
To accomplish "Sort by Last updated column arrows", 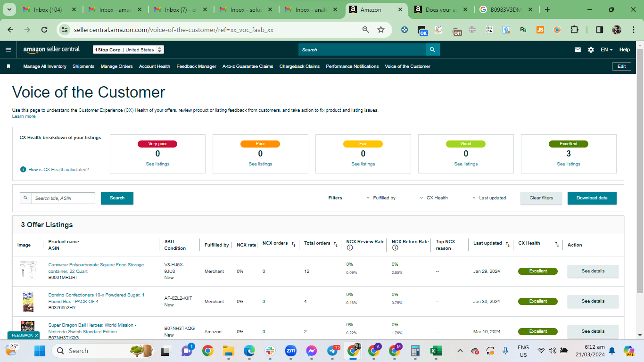I will click(x=508, y=244).
